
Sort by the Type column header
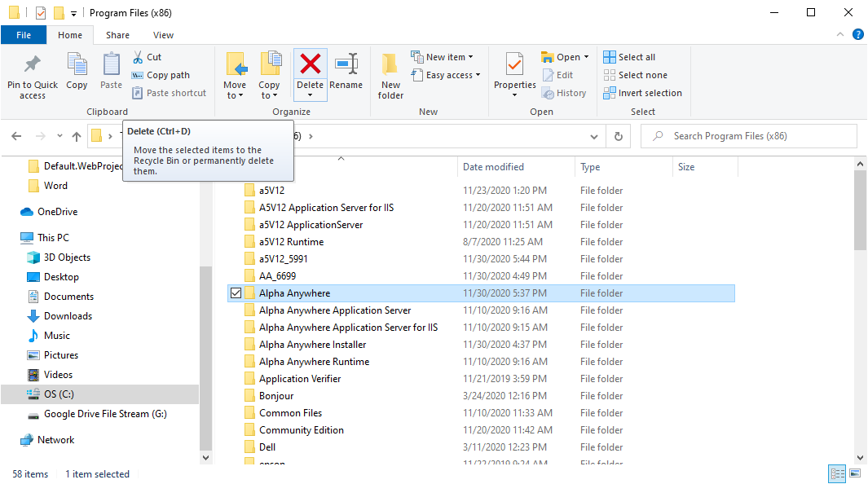pos(623,166)
